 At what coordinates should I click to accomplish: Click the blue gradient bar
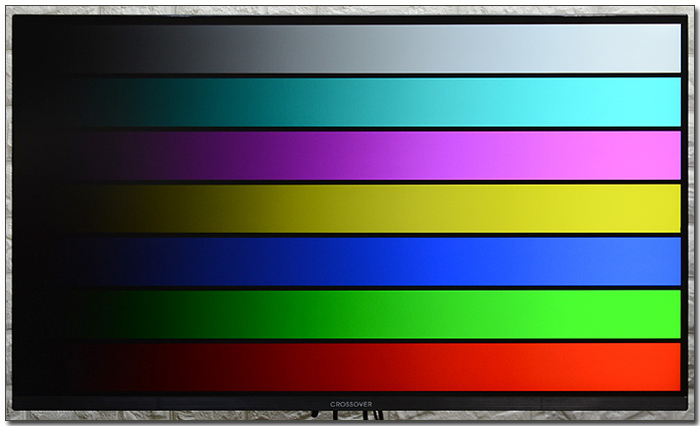click(x=348, y=262)
